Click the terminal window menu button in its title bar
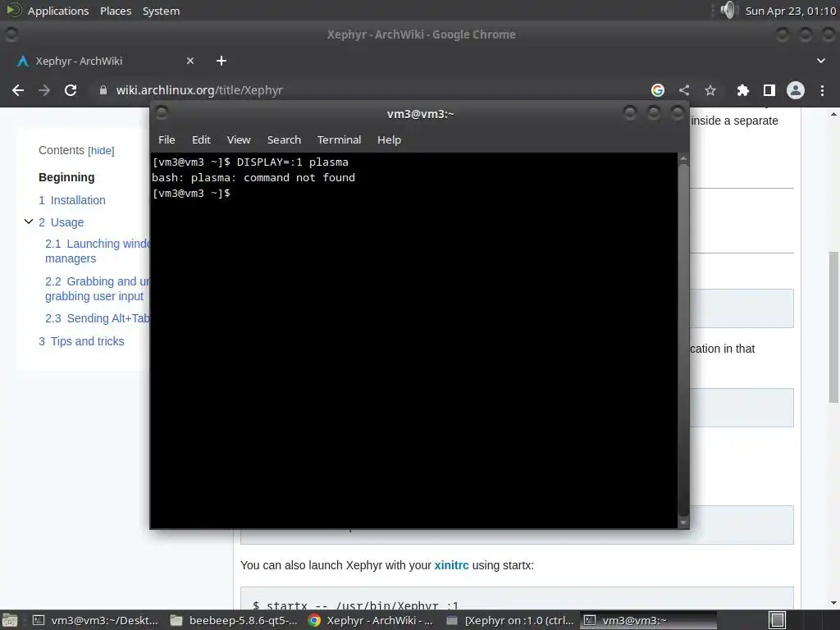840x630 pixels. [x=162, y=112]
